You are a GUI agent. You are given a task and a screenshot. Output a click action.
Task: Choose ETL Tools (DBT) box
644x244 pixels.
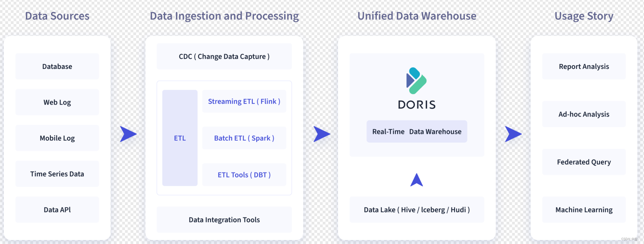coord(244,175)
